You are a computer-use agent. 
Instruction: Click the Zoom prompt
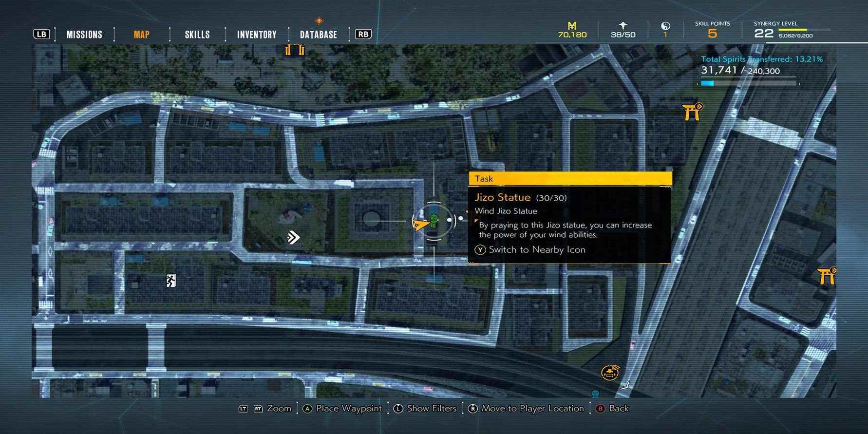pos(279,408)
